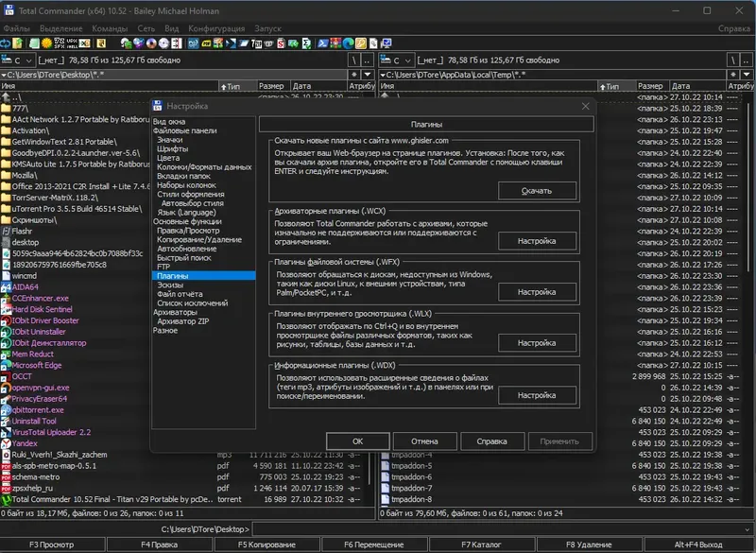Click the Microsoft Edge toolbar icon
The image size is (756, 553).
347,45
